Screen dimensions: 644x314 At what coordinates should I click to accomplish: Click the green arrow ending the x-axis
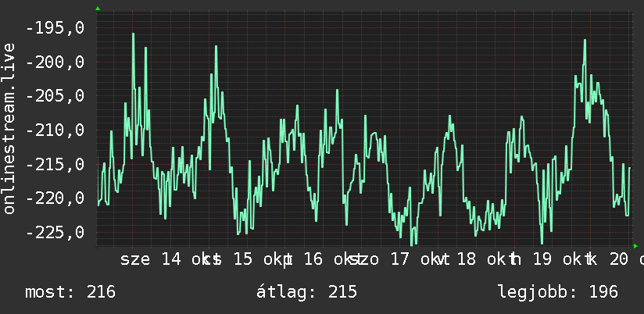point(635,246)
